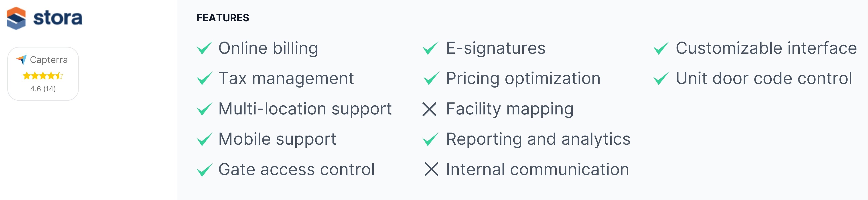Click the checkmark beside Customizable interface
868x200 pixels.
click(x=661, y=48)
